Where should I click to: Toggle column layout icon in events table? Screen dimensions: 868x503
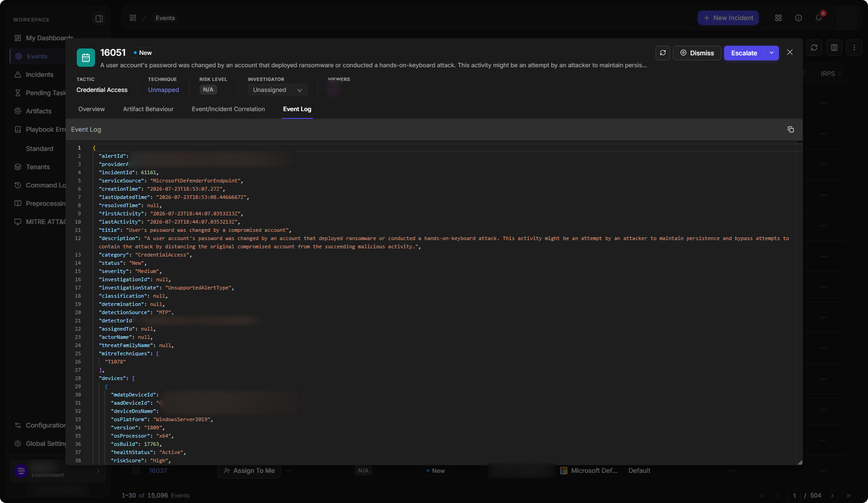coord(834,48)
